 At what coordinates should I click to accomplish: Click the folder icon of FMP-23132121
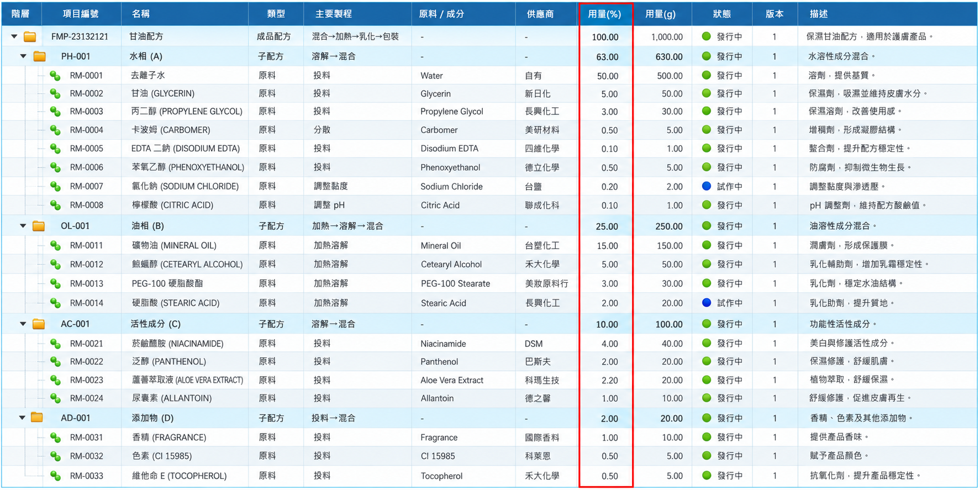[x=30, y=37]
